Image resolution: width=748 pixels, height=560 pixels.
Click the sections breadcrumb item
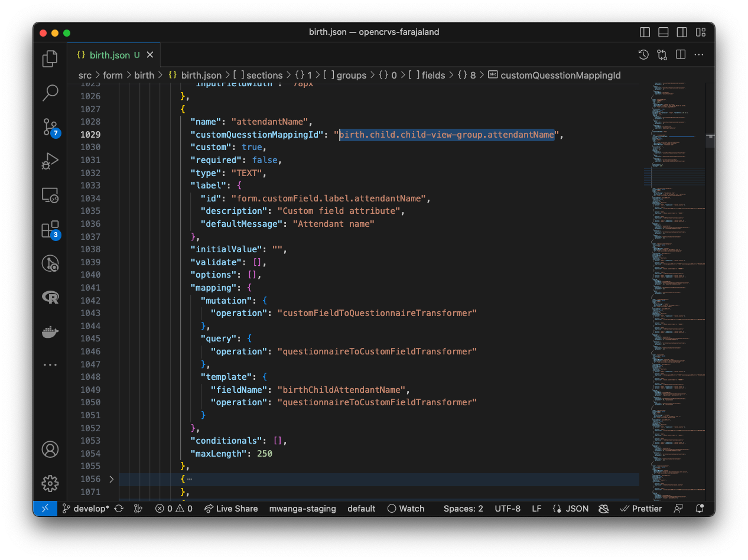264,75
